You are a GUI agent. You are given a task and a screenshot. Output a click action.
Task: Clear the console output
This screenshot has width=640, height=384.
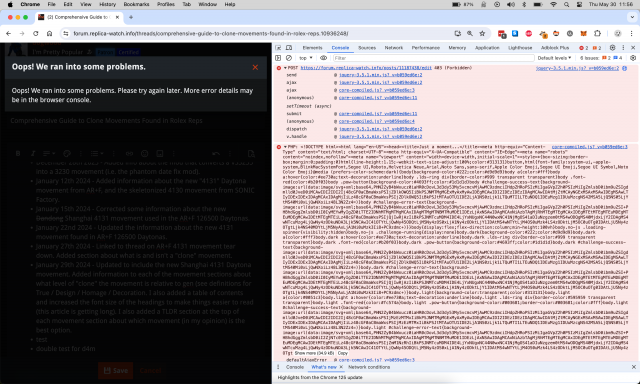coord(289,58)
